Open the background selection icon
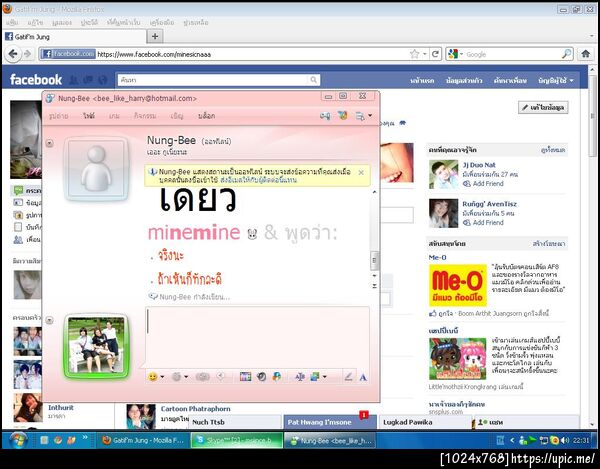The image size is (600, 469). (315, 377)
